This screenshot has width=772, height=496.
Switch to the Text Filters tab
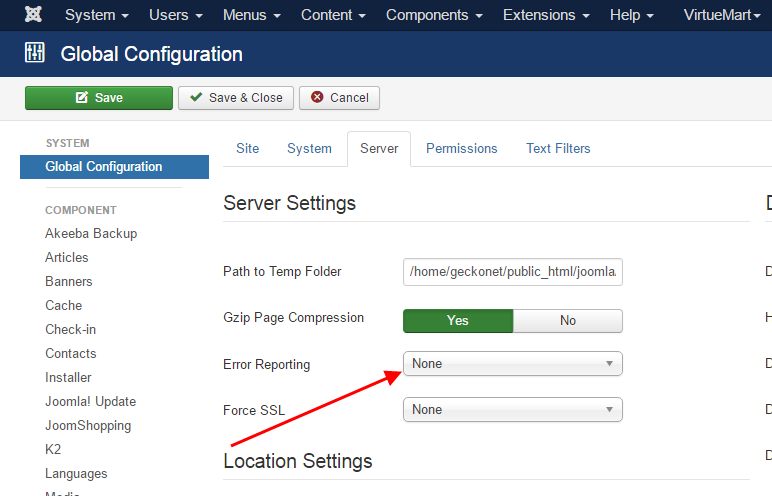(558, 149)
